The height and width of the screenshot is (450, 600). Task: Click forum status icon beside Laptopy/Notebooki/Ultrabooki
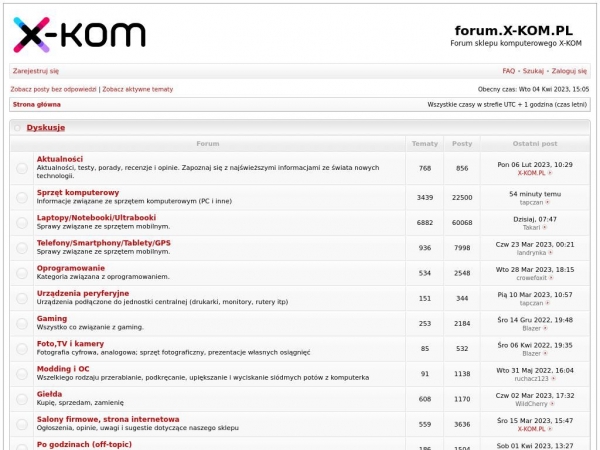coord(22,223)
